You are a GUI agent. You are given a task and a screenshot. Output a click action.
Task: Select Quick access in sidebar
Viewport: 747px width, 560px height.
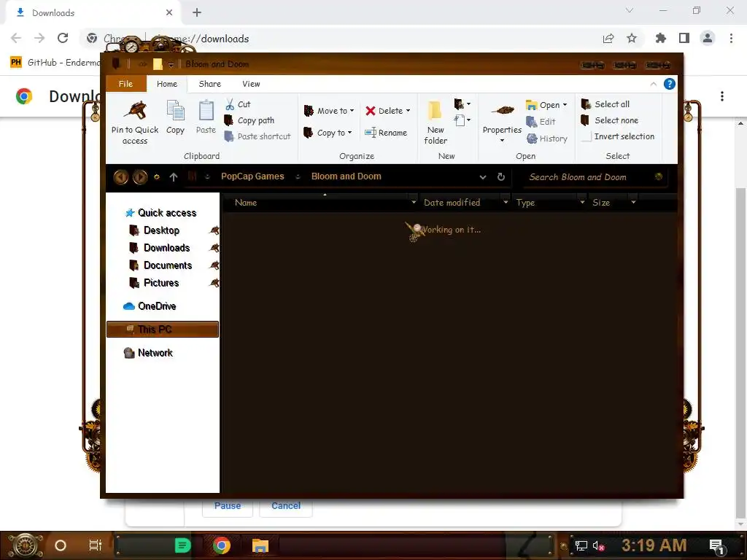pos(160,213)
